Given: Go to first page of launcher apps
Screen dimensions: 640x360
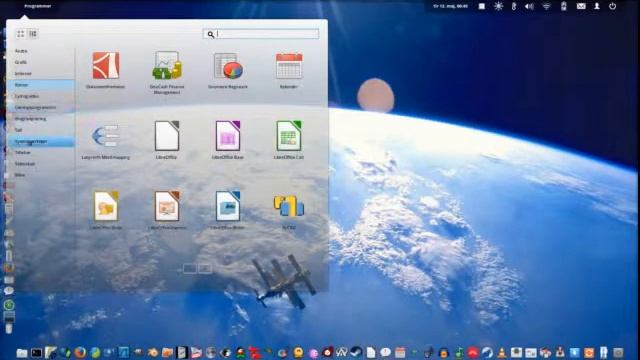Looking at the screenshot, I should [189, 268].
